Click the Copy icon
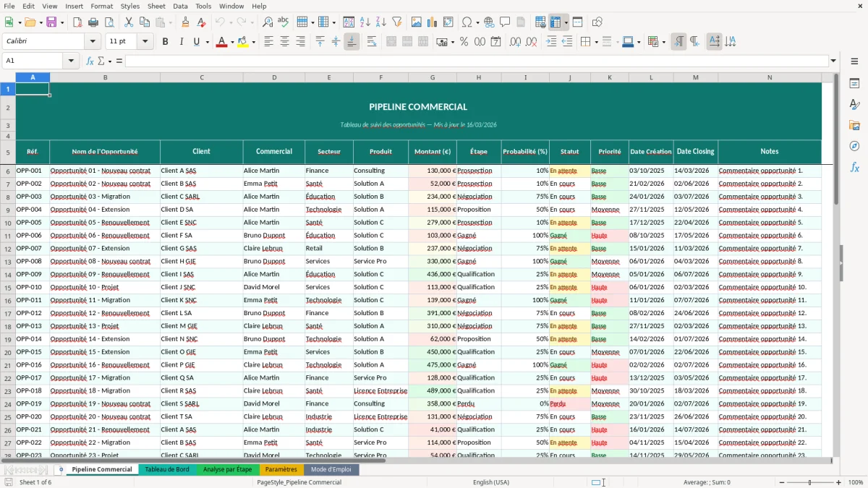Image resolution: width=868 pixels, height=488 pixels. [x=145, y=22]
